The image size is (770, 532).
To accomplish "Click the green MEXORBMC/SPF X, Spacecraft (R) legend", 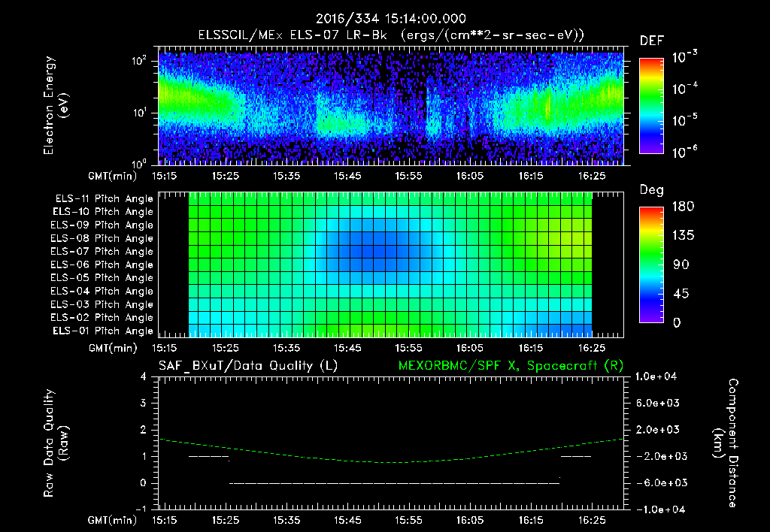I will pos(511,366).
